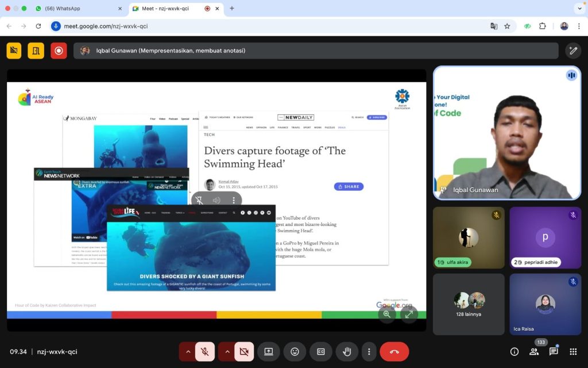Screen dimensions: 588x368
Task: Unpin the presentation tile
Action: pos(199,200)
